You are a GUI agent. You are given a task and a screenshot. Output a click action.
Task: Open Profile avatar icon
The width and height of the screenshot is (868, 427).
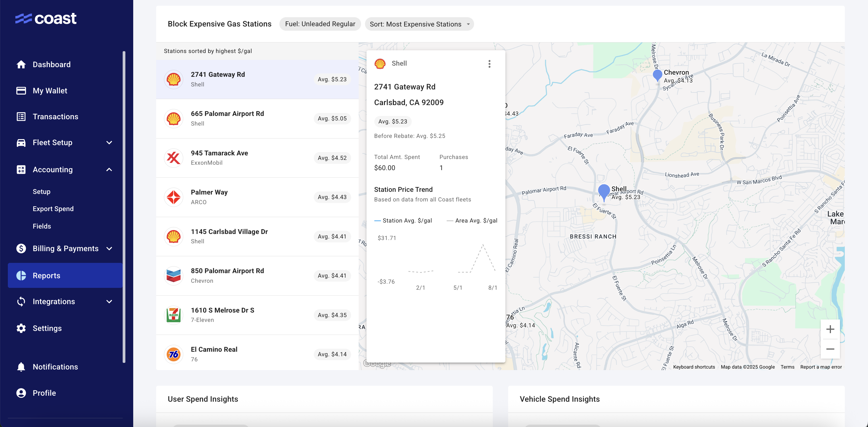21,393
